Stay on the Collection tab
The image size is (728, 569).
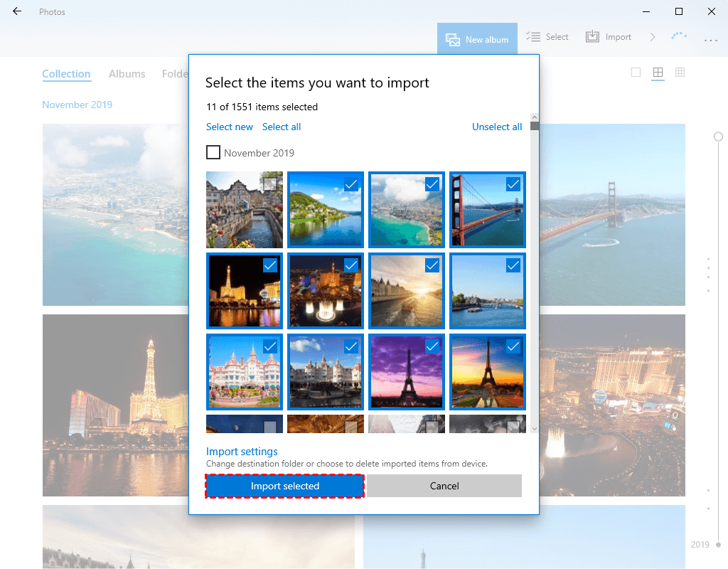66,73
